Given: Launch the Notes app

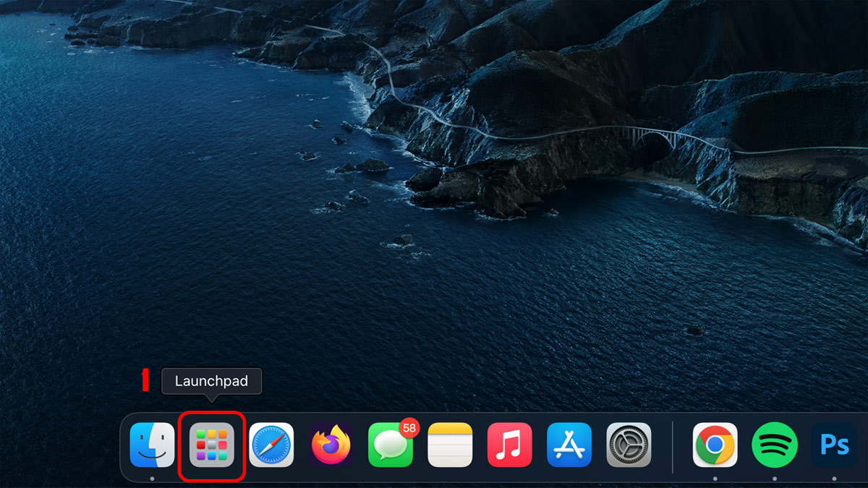Looking at the screenshot, I should click(x=450, y=445).
